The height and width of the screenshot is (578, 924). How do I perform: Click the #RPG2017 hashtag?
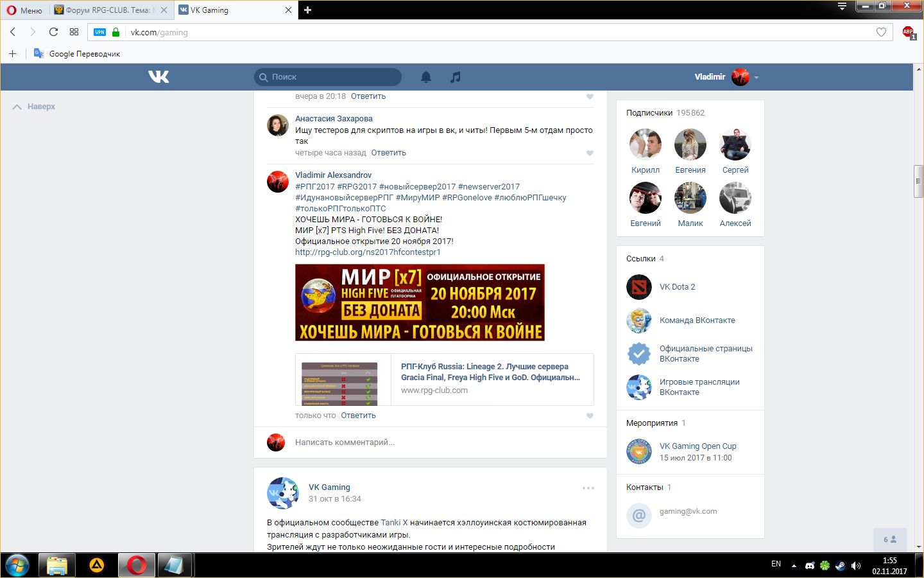357,187
